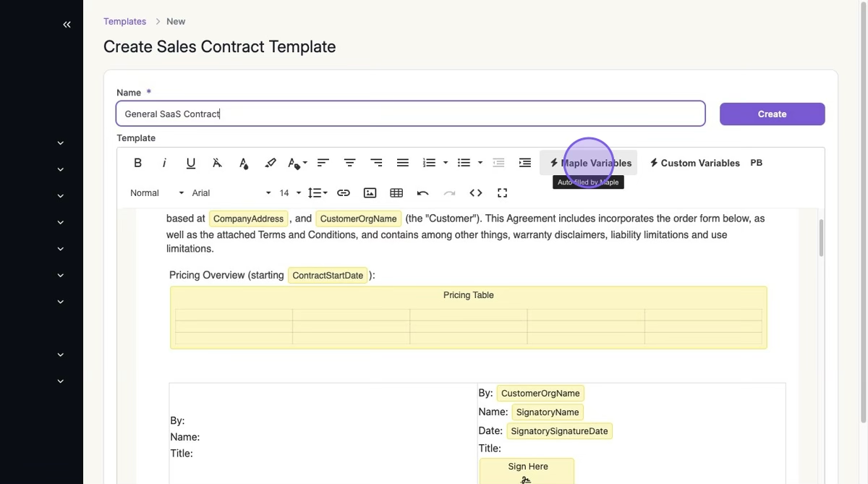Open the Normal paragraph style dropdown

coord(156,193)
